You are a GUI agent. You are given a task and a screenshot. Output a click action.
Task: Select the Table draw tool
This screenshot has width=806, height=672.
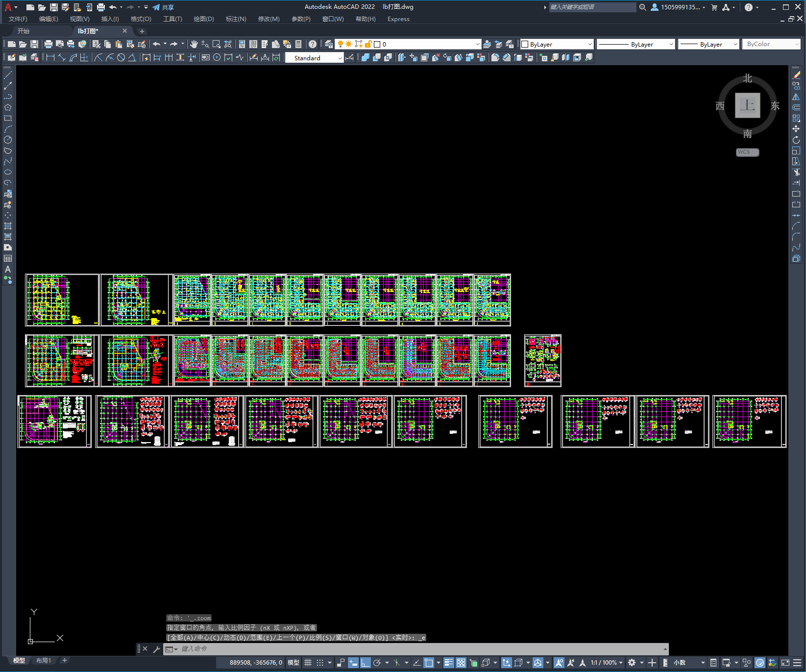8,258
